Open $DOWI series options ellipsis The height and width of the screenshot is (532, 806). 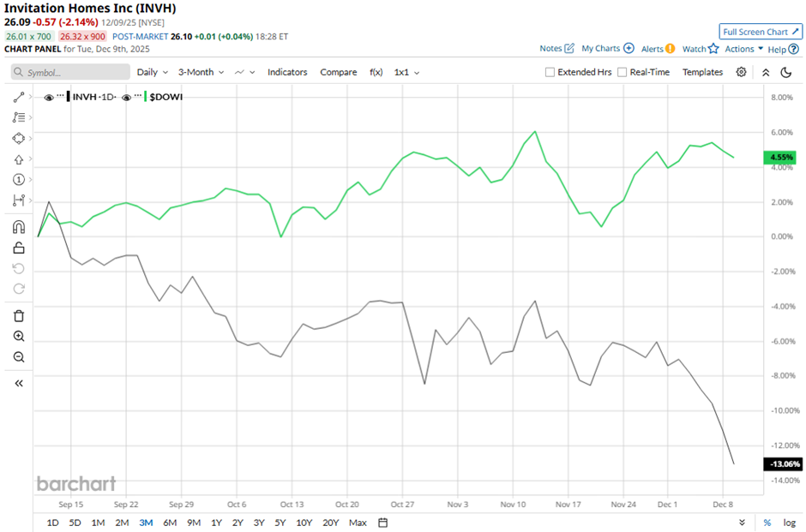(138, 95)
